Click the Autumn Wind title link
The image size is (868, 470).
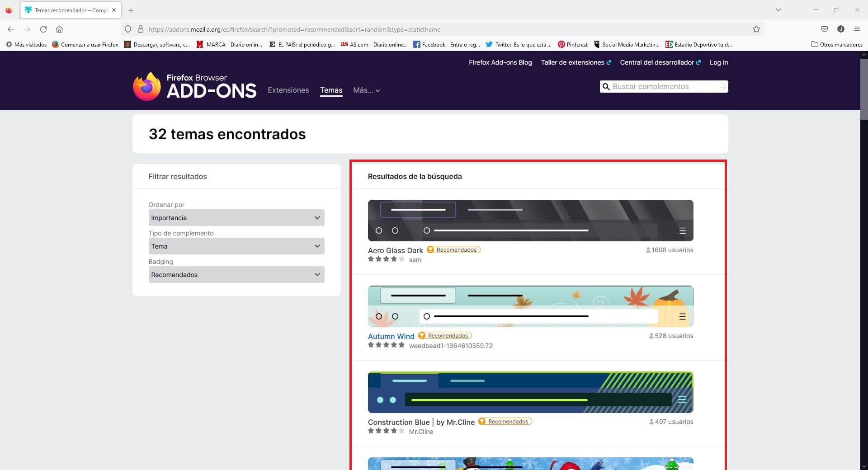pyautogui.click(x=391, y=336)
